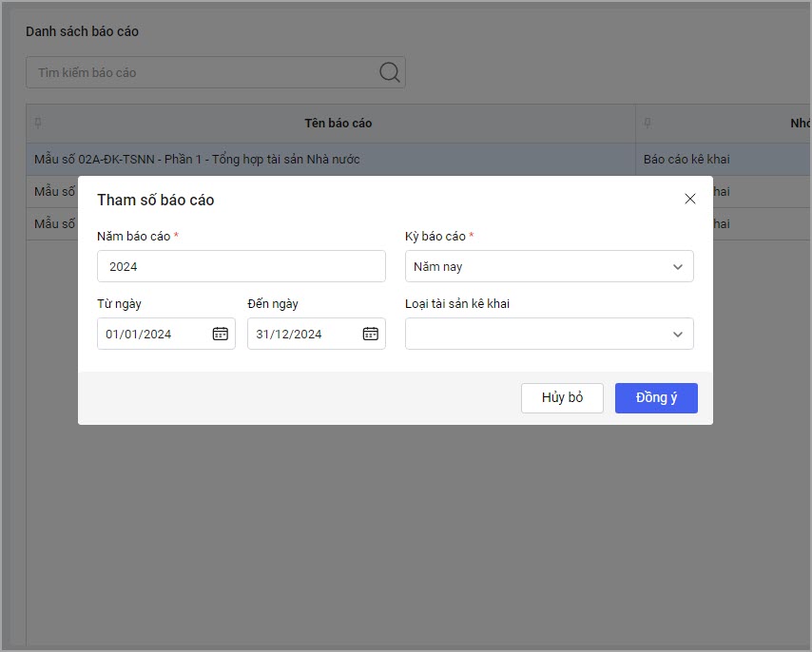
Task: Click pin icon in Tên báo cáo header
Action: (38, 123)
